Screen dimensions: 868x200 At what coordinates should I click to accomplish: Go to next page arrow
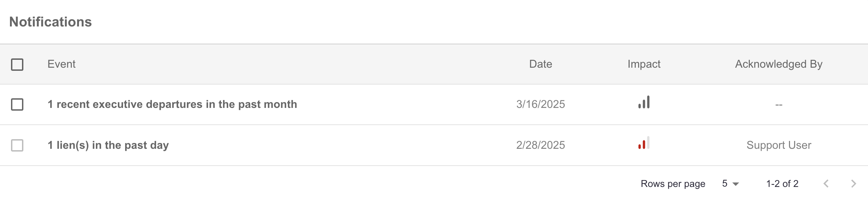(x=854, y=184)
